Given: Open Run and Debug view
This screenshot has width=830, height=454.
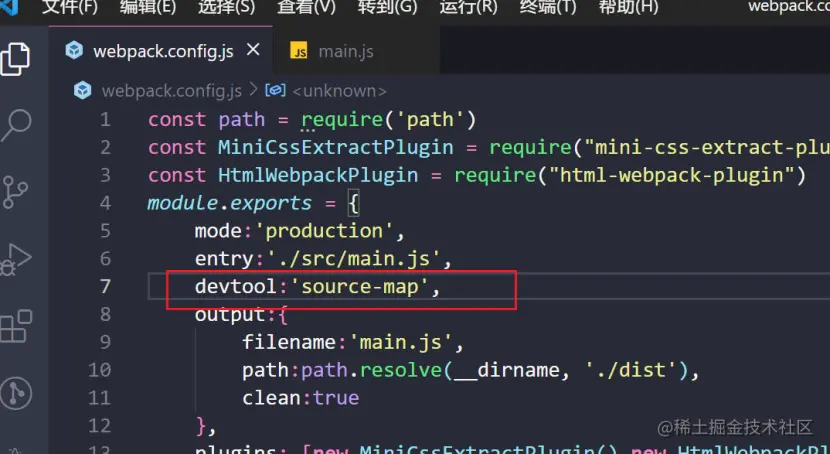Looking at the screenshot, I should tap(15, 260).
